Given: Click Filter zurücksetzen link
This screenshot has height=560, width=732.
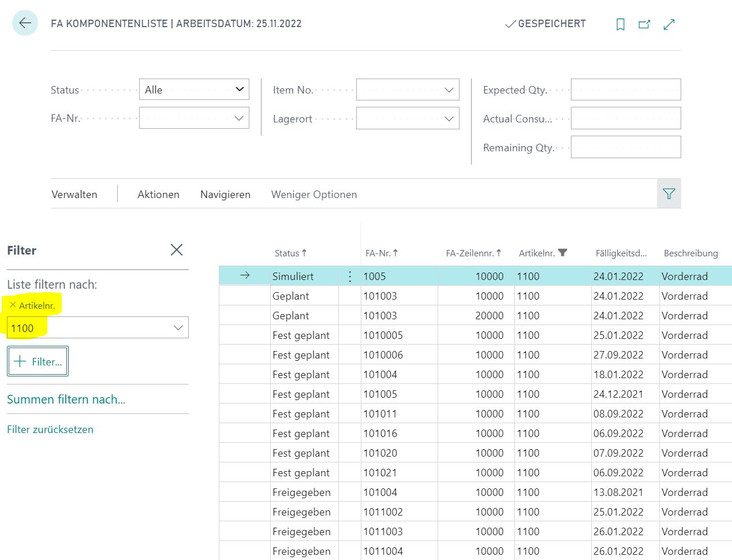Looking at the screenshot, I should [x=50, y=430].
